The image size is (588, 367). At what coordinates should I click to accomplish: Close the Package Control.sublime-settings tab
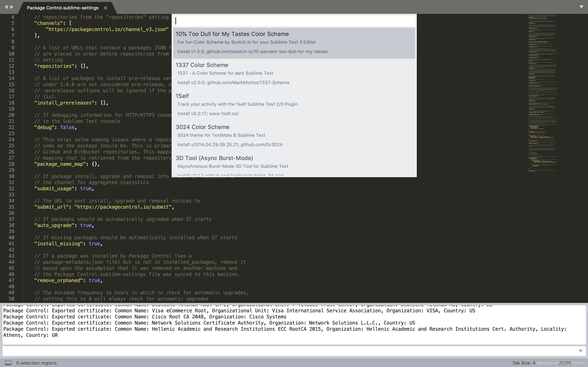coord(106,8)
